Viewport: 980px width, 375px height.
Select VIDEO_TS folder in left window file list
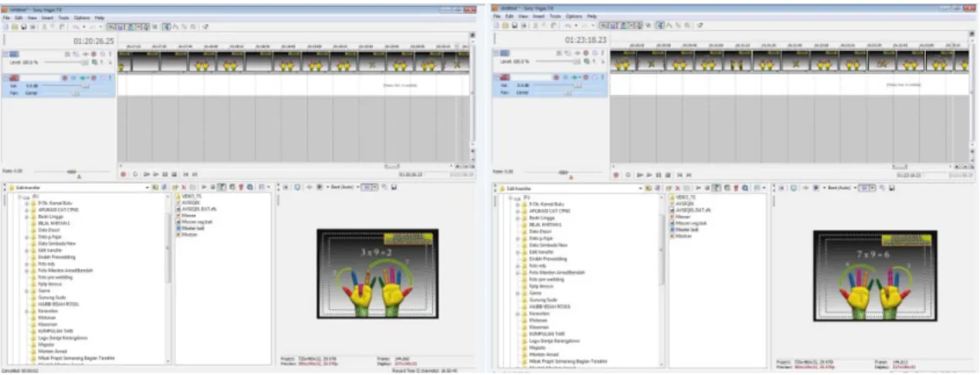coord(191,196)
